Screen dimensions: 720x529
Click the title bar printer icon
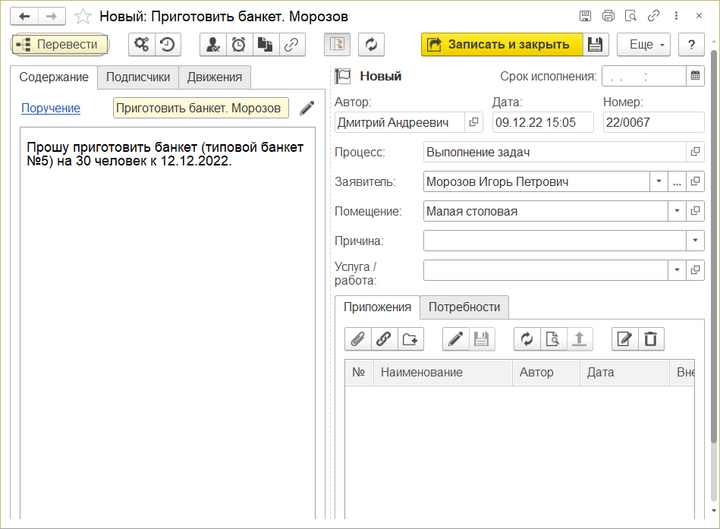(608, 16)
